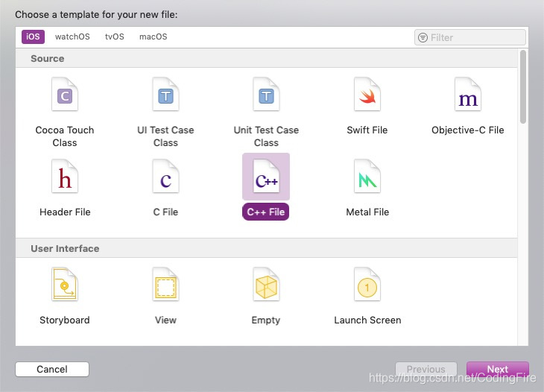Viewport: 544px width, 392px height.
Task: Switch to the watchOS platform tab
Action: pos(72,37)
